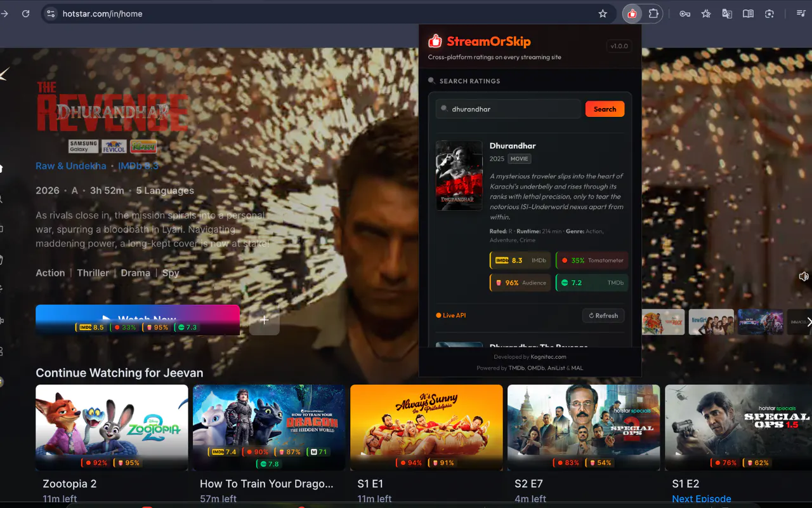Bookmark this page with the star icon
This screenshot has width=812, height=508.
click(603, 14)
